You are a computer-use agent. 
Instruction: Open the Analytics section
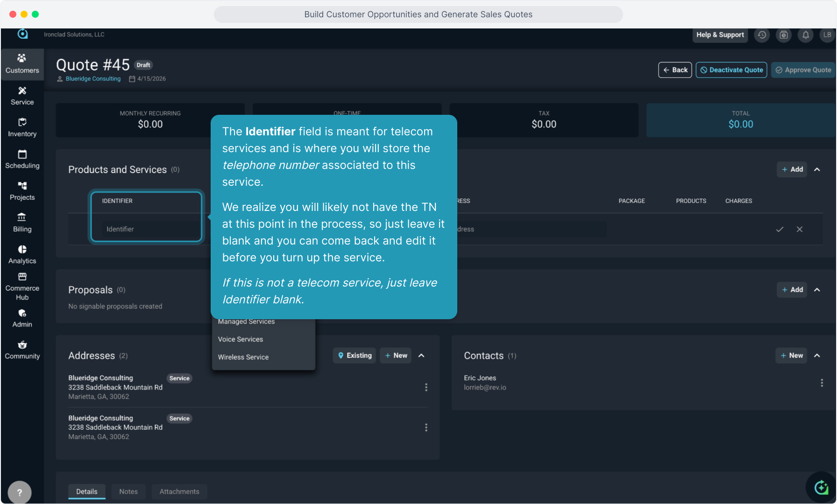(22, 254)
